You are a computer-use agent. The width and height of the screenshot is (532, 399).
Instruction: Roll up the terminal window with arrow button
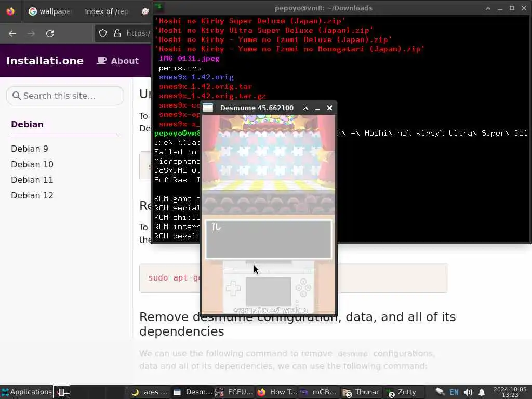[488, 8]
